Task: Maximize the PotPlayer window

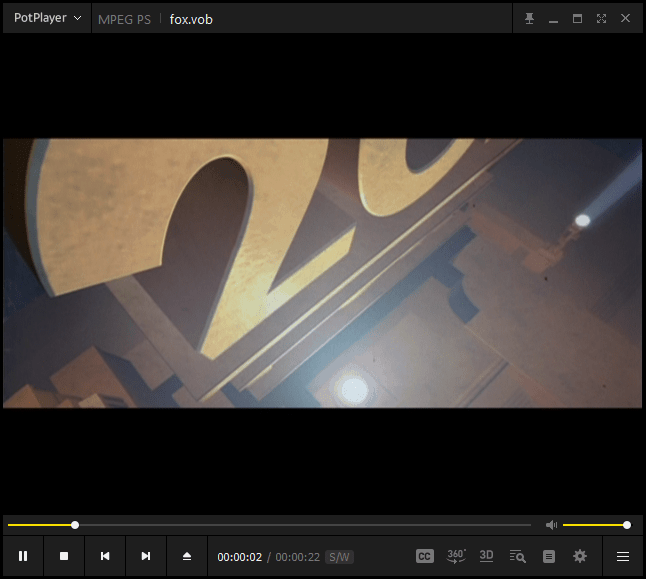Action: coord(577,19)
